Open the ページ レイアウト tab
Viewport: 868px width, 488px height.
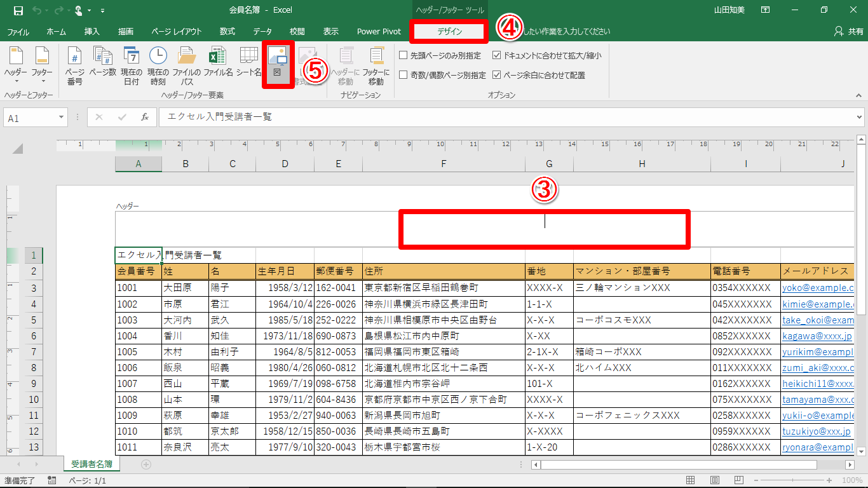click(x=177, y=32)
